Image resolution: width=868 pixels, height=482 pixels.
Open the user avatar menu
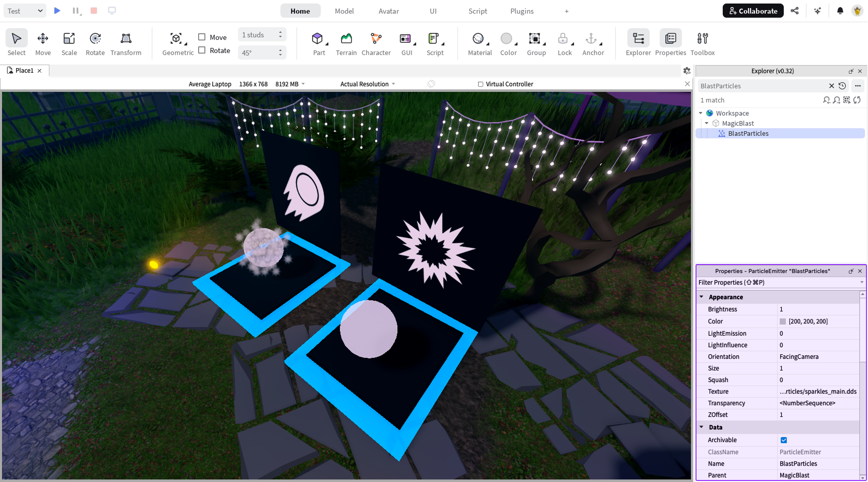pyautogui.click(x=857, y=11)
